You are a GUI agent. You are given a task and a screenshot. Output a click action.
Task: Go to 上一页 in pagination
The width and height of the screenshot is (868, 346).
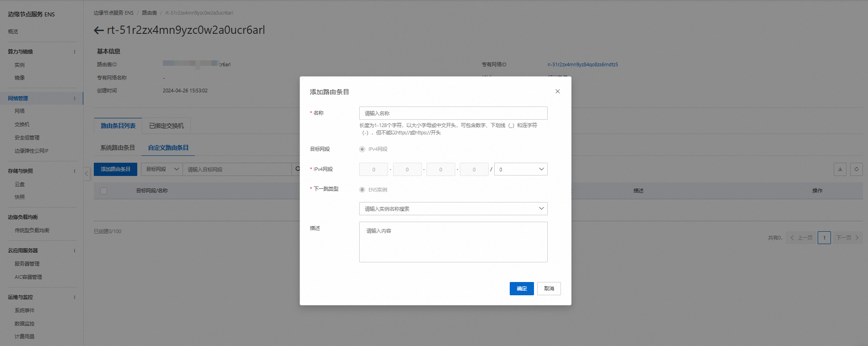pyautogui.click(x=801, y=238)
